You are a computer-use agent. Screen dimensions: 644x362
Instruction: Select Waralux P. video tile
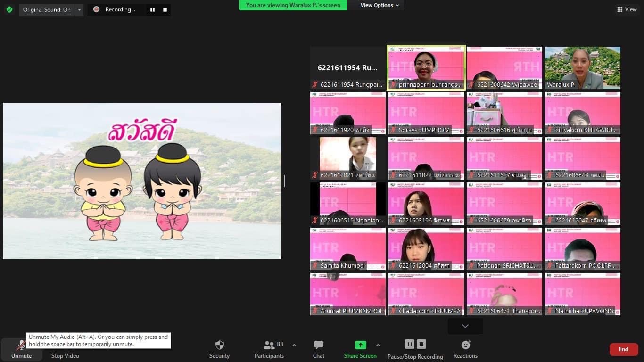[x=583, y=68]
